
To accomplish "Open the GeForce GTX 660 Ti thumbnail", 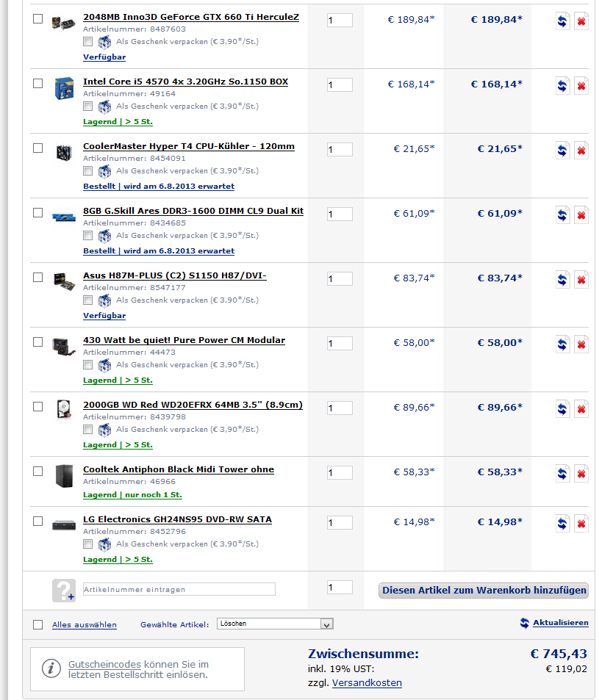I will (x=63, y=22).
